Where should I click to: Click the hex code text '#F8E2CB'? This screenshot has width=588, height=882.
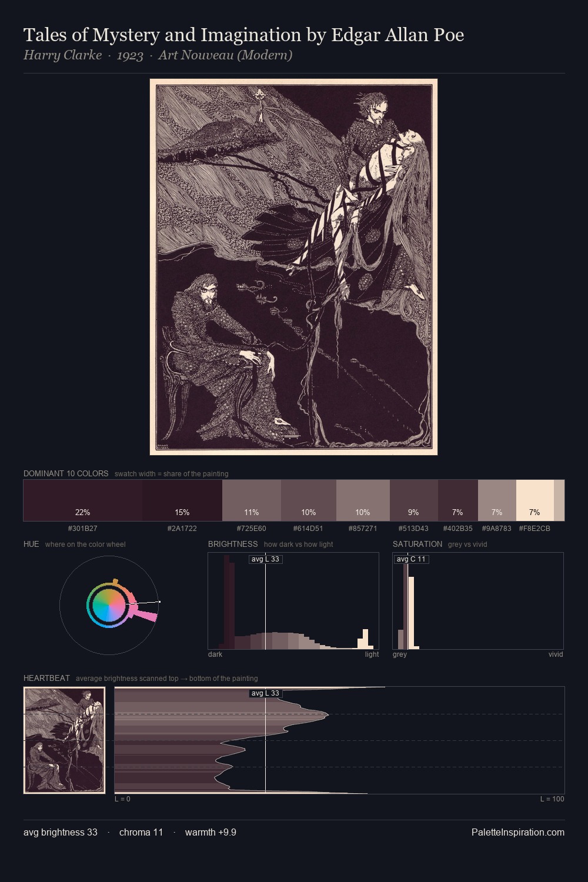(535, 528)
